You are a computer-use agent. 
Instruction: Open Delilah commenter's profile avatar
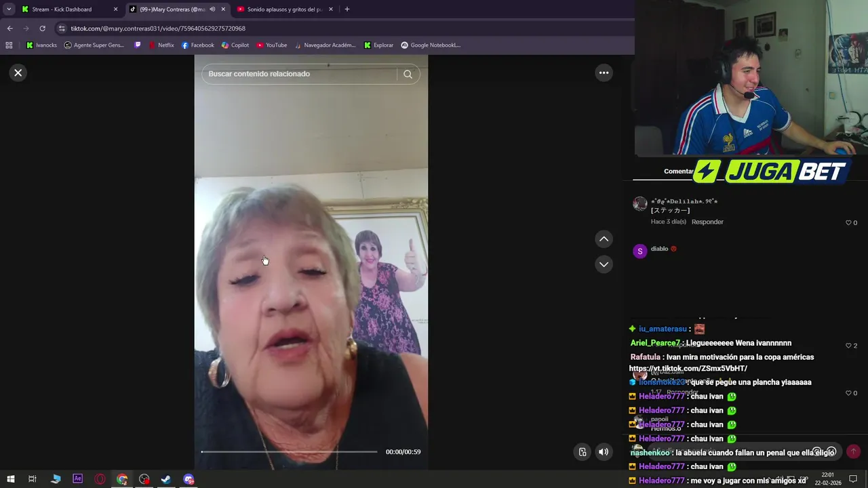click(639, 204)
